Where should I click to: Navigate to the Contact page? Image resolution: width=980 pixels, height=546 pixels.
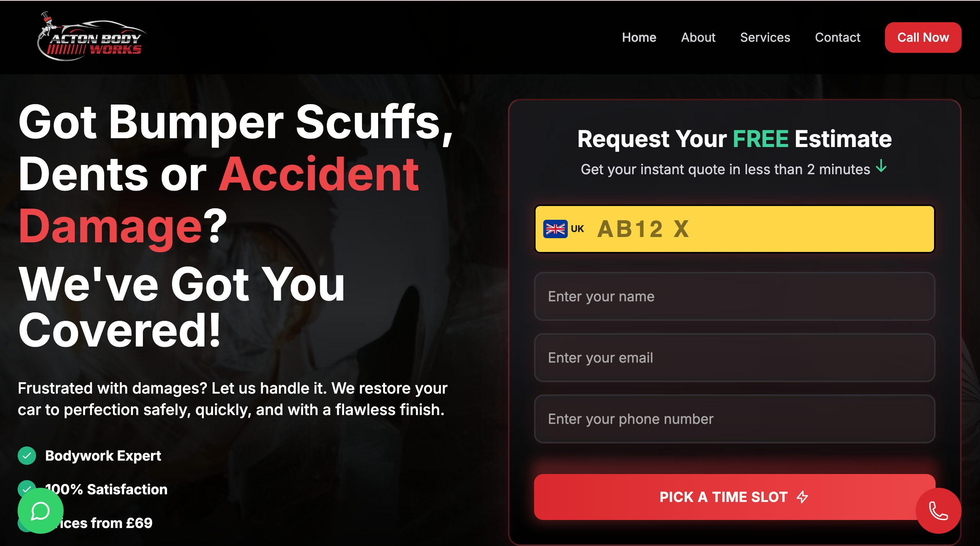click(x=837, y=38)
